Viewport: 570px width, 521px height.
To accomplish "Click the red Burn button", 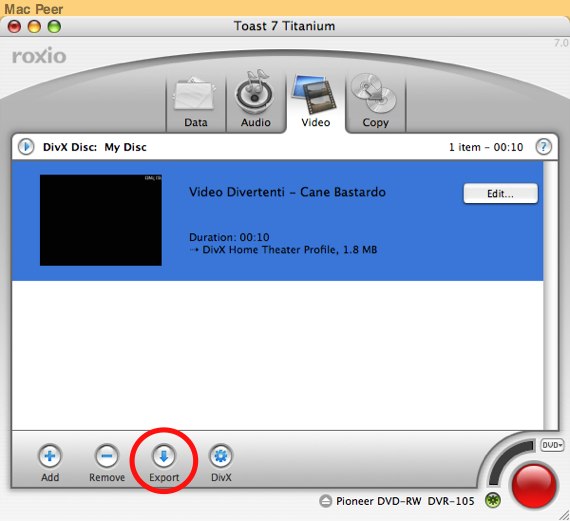I will point(534,485).
